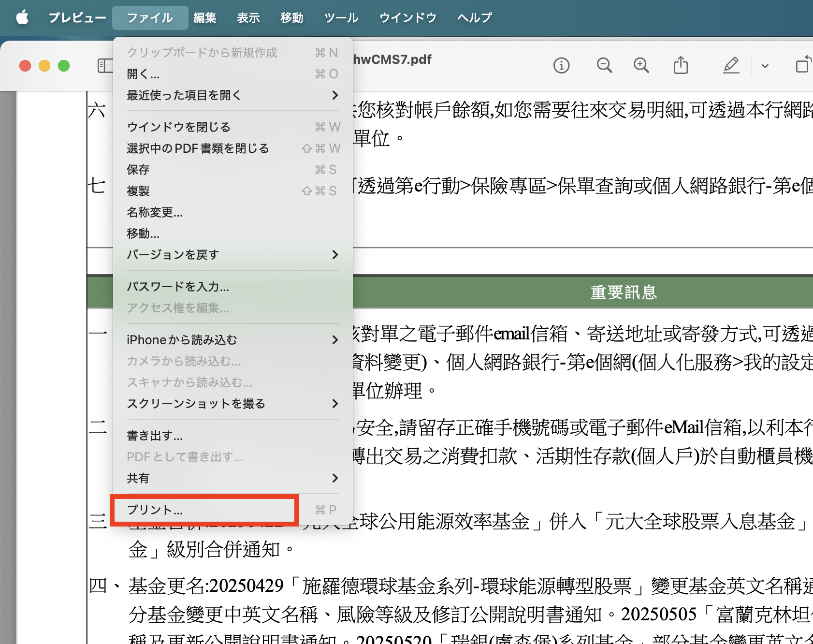Choose 書き出す... menu item
Viewport: 813px width, 644px height.
click(233, 436)
